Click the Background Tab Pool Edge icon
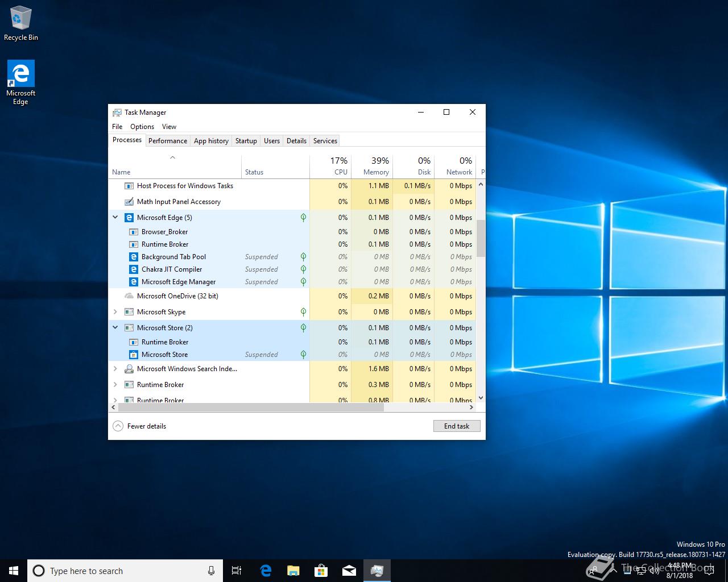The width and height of the screenshot is (728, 582). click(x=134, y=257)
